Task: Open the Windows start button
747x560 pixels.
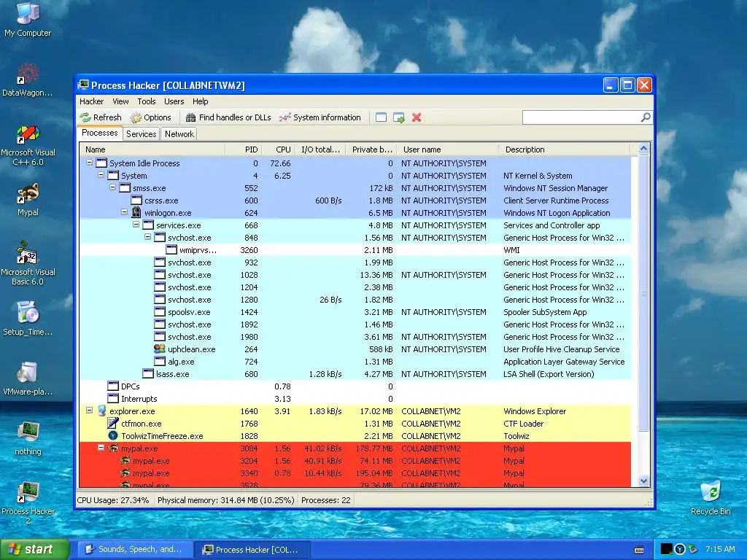Action: pyautogui.click(x=35, y=549)
